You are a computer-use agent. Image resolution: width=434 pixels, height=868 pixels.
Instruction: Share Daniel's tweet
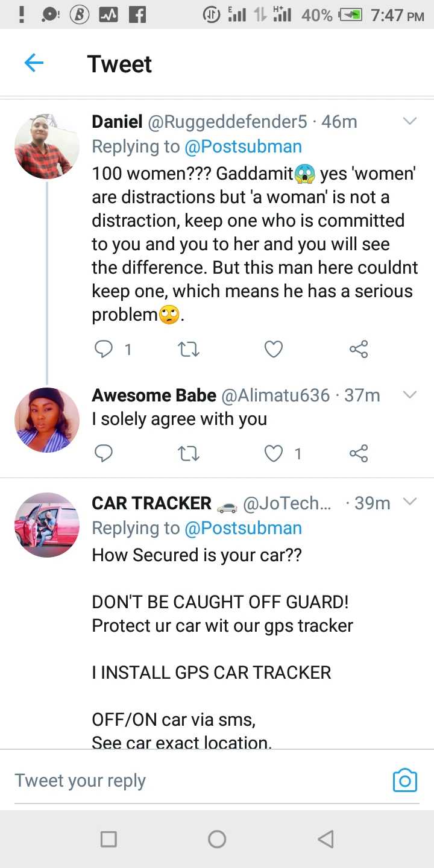click(x=359, y=349)
